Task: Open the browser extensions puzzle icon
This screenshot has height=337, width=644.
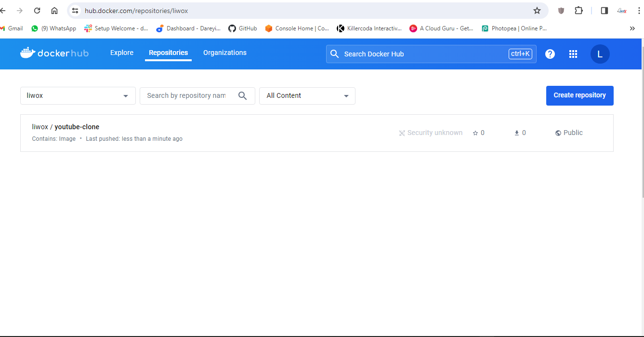Action: [x=578, y=11]
